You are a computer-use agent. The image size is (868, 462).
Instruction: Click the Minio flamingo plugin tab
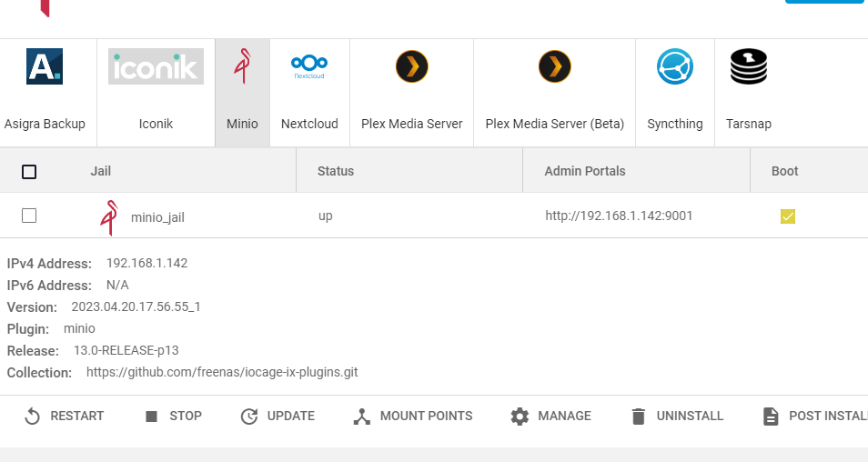[x=242, y=93]
